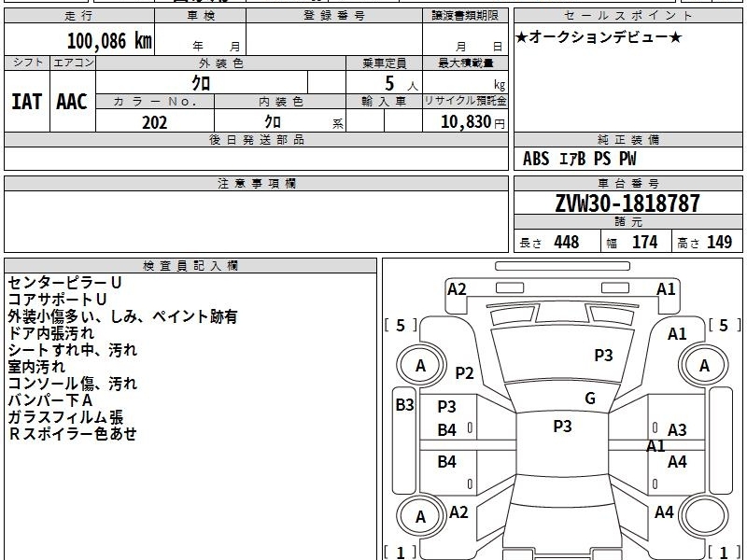Select the B3 mark on the car diagram
The width and height of the screenshot is (747, 560).
pos(405,405)
